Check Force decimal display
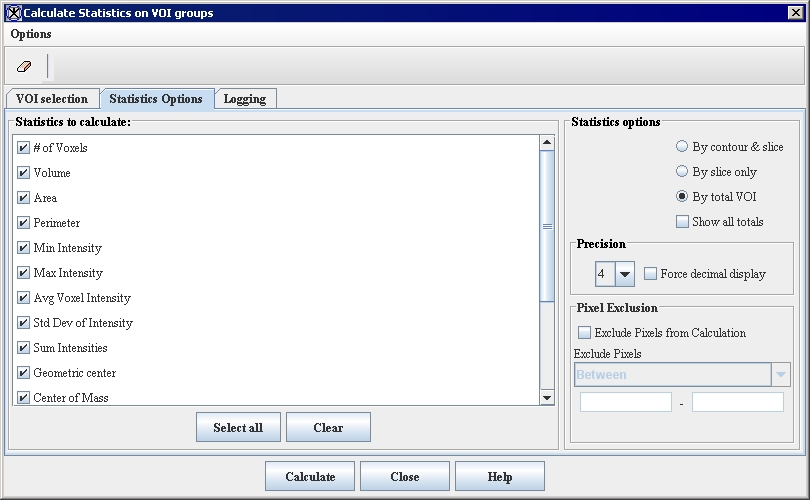 click(650, 274)
